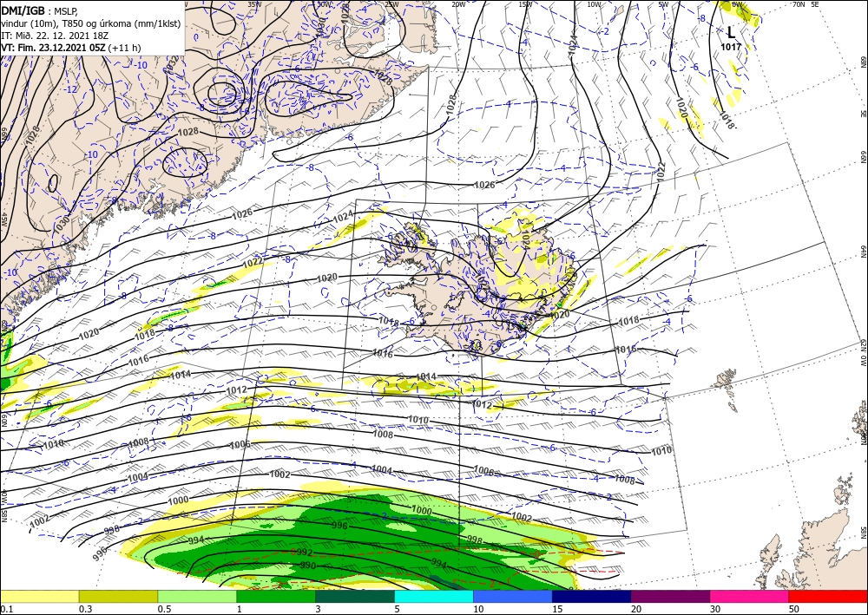
Task: Click the "vindur (10m), T850 og úrkoma" line
Action: point(91,23)
